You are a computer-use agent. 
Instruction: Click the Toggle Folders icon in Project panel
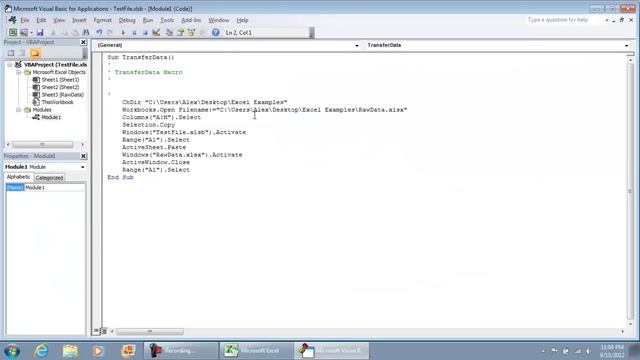click(x=35, y=53)
